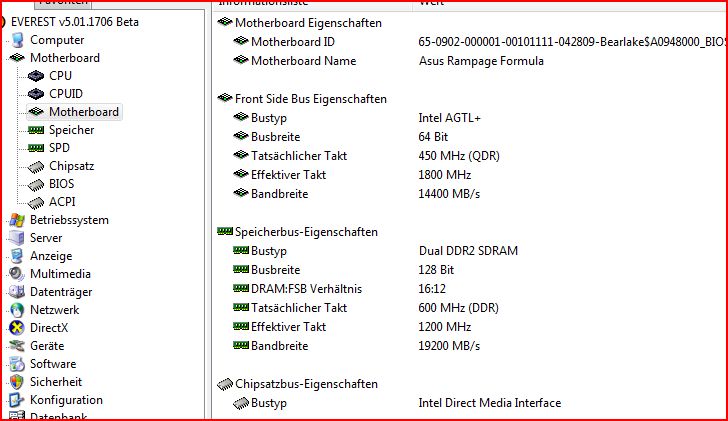The image size is (728, 421).
Task: Open the Chipsatz page
Action: 72,166
